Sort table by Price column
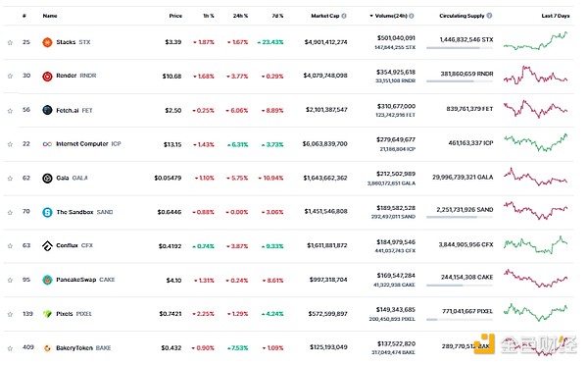The image size is (588, 365). tap(175, 16)
